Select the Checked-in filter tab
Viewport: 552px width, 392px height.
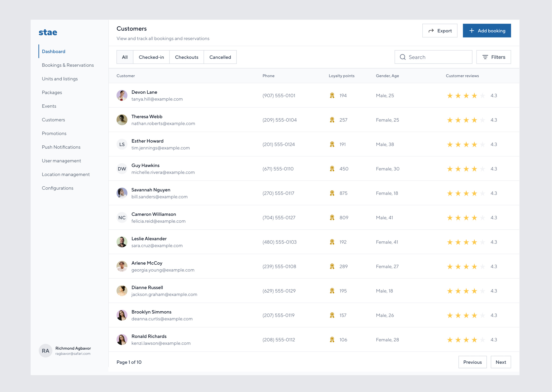[151, 57]
